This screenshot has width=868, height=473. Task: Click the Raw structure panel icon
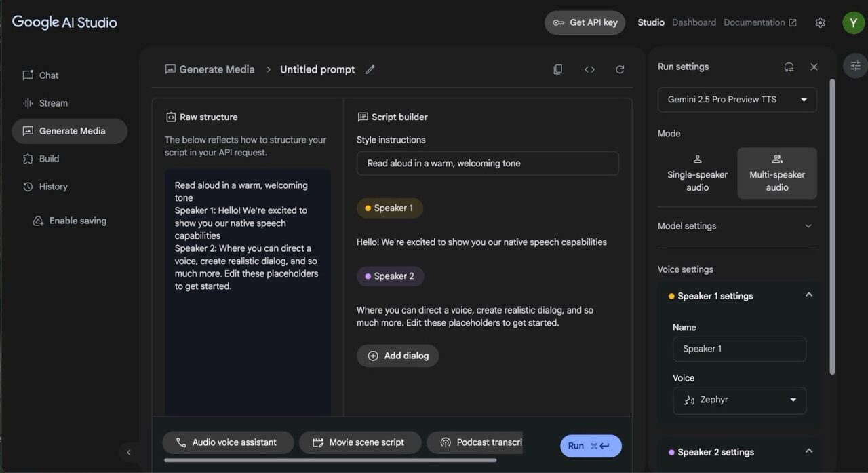(x=171, y=117)
